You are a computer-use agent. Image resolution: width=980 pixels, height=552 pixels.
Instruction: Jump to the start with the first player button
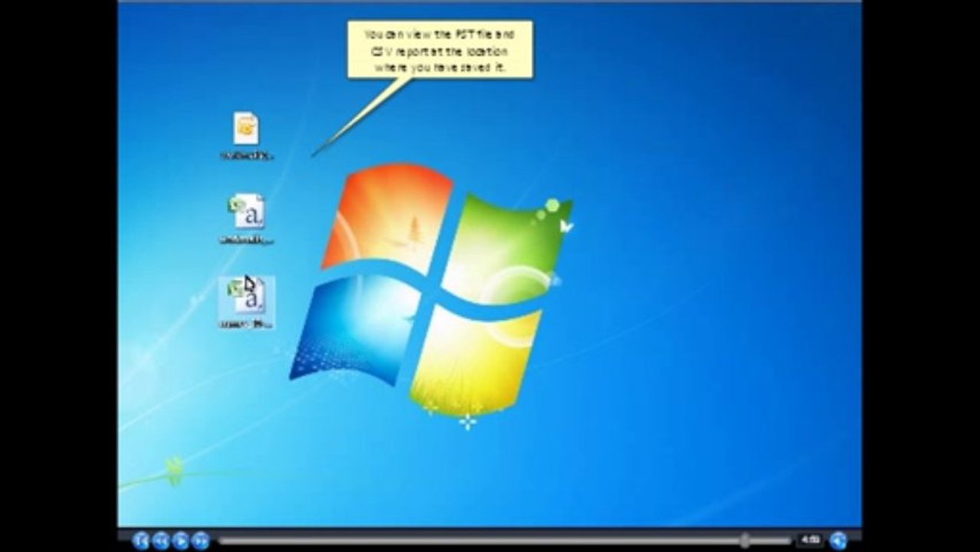[140, 540]
